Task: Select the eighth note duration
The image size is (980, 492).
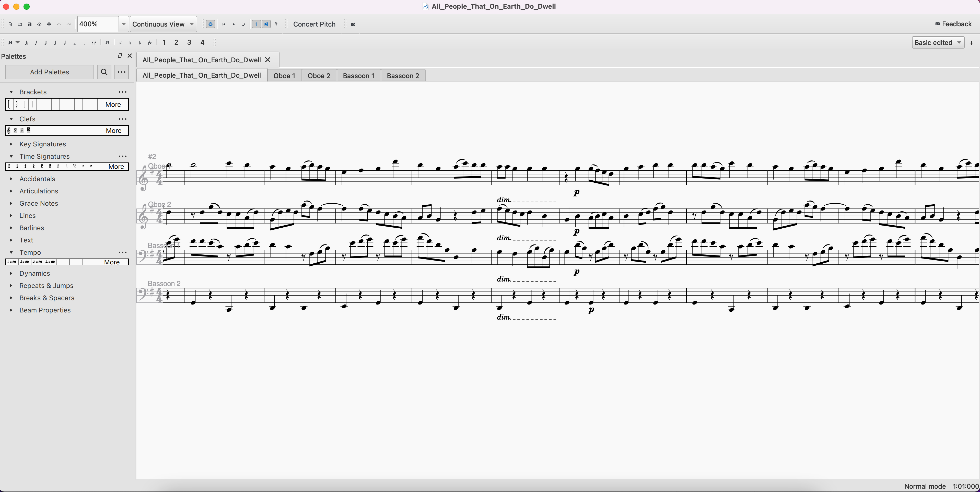Action: pos(46,42)
